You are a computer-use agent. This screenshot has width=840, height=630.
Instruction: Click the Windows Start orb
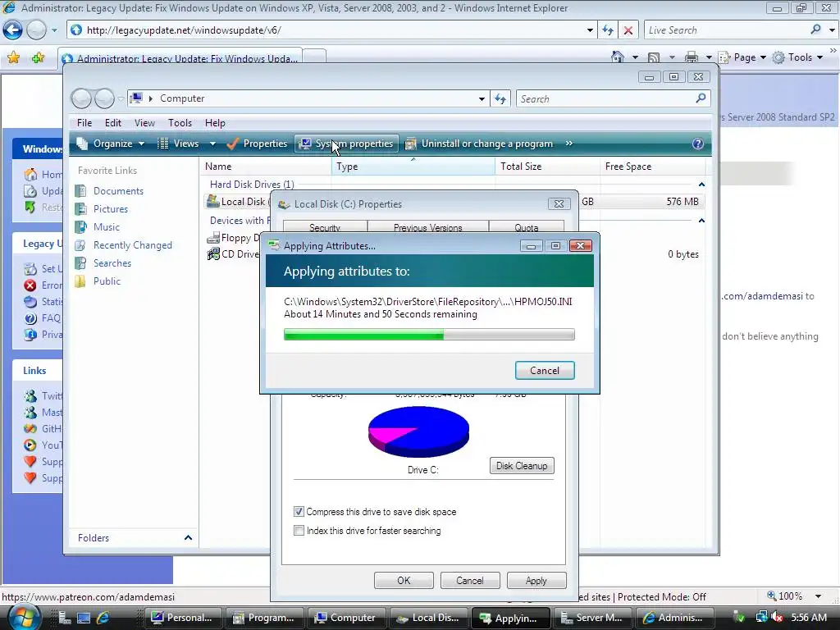point(24,617)
